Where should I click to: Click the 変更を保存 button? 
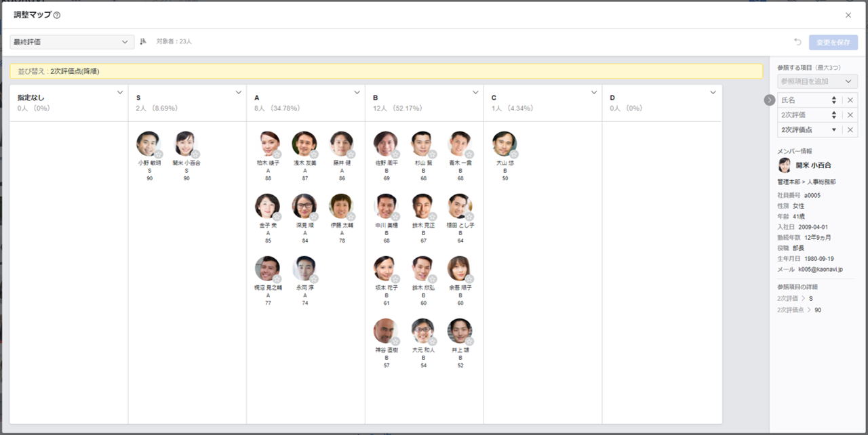click(833, 42)
